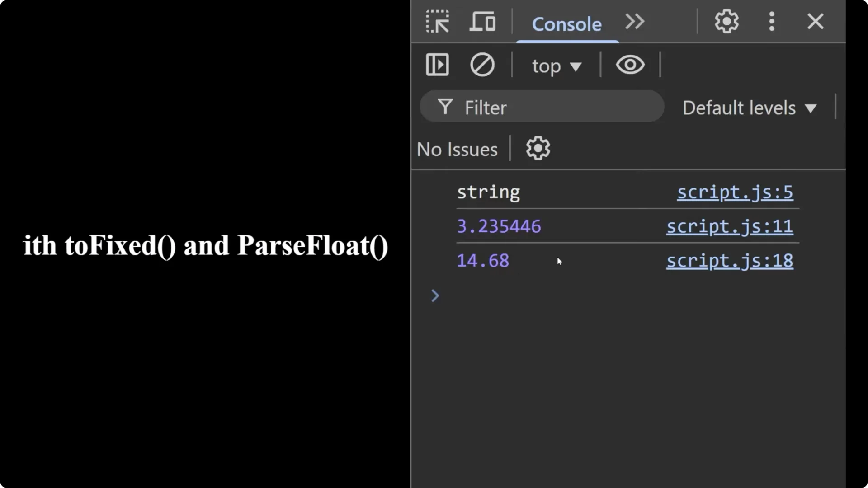
Task: Clear the console output
Action: tap(482, 65)
